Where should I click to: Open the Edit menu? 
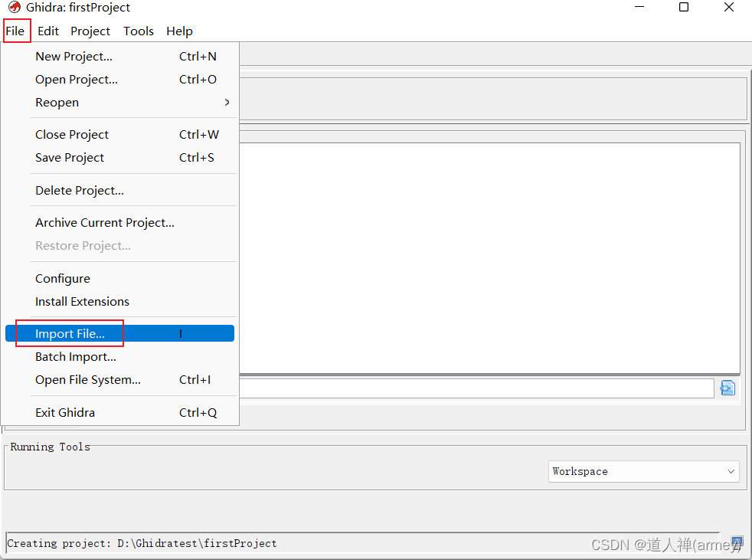pos(48,31)
